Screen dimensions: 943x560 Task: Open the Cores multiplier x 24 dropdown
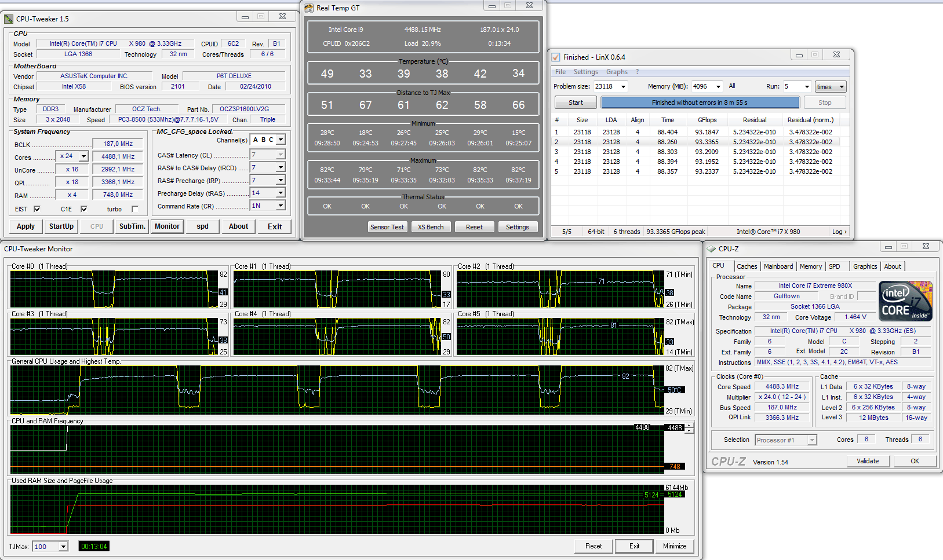[83, 156]
